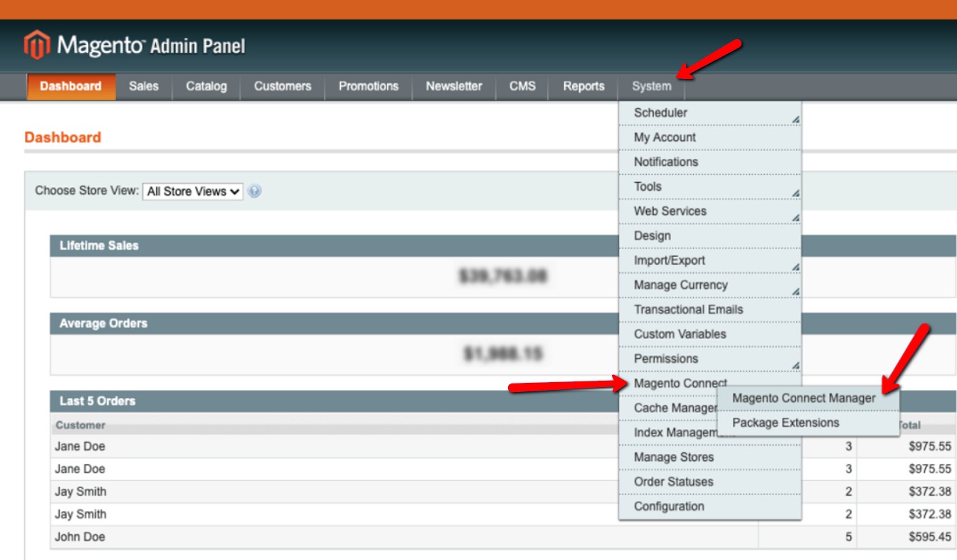Open the Customers menu
The image size is (957, 560).
tap(282, 87)
